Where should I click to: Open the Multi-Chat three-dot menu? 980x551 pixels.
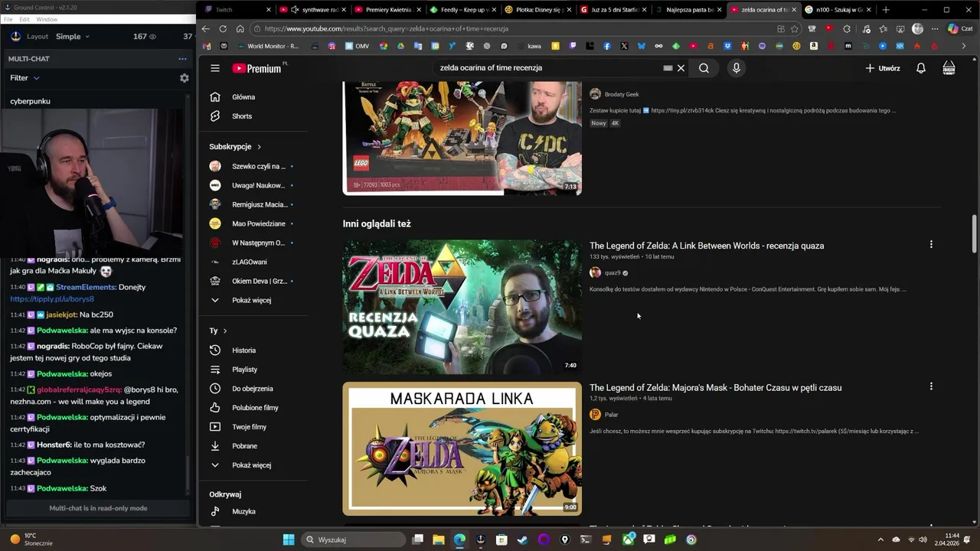[182, 58]
